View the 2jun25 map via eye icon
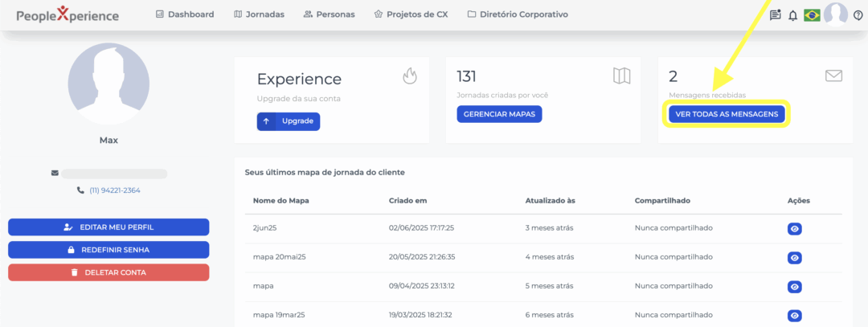 point(794,229)
